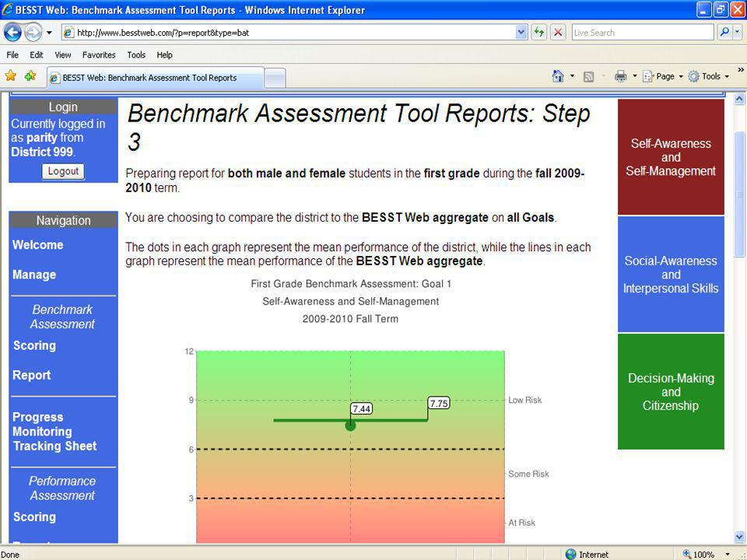Click the Navigation panel header
Screen dimensions: 747x560
point(63,220)
